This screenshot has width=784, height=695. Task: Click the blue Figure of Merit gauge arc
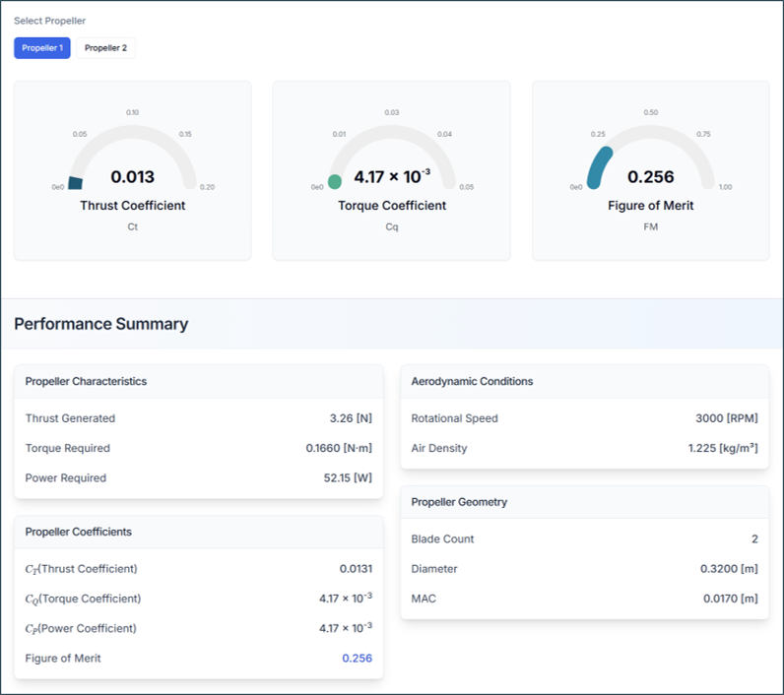tap(598, 165)
